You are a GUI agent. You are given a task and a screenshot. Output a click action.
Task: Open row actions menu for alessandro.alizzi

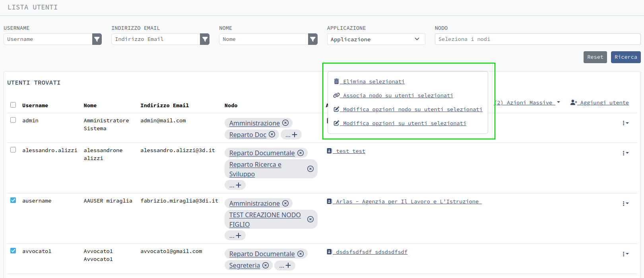click(x=625, y=153)
